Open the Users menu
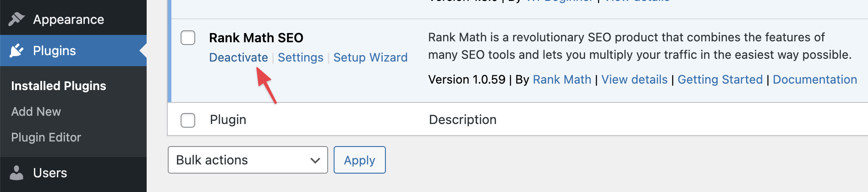Screen dimensions: 868x192 pos(50,173)
